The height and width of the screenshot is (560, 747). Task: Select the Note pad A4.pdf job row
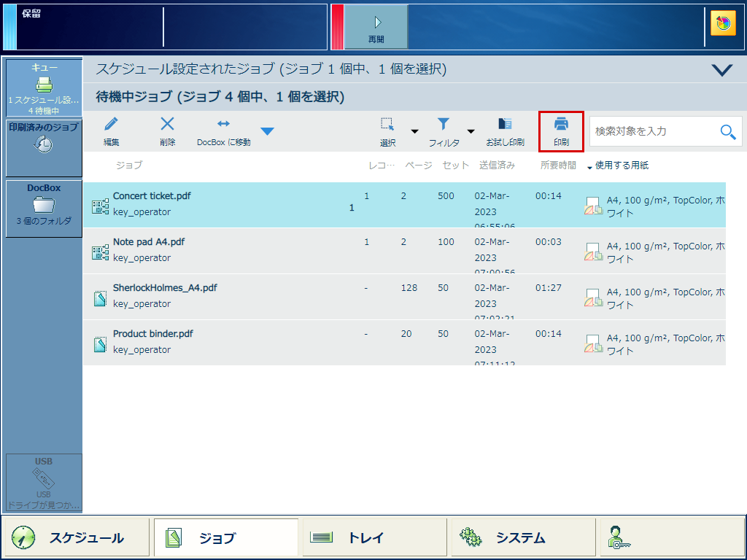pos(404,251)
